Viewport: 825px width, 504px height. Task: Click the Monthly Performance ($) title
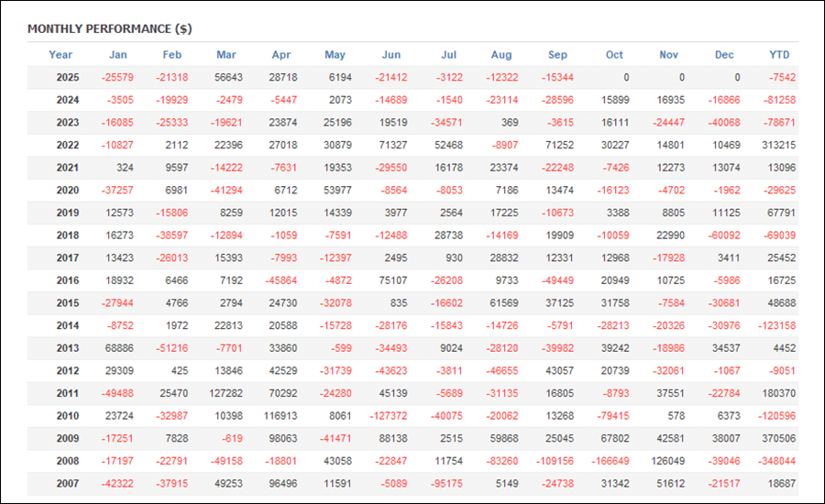pos(109,29)
